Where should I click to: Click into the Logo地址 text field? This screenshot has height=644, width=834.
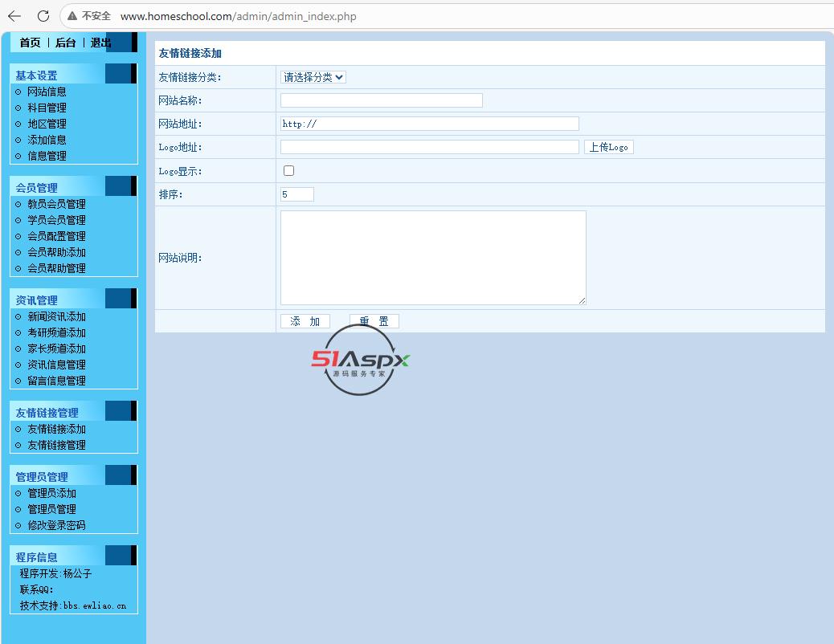[x=430, y=147]
